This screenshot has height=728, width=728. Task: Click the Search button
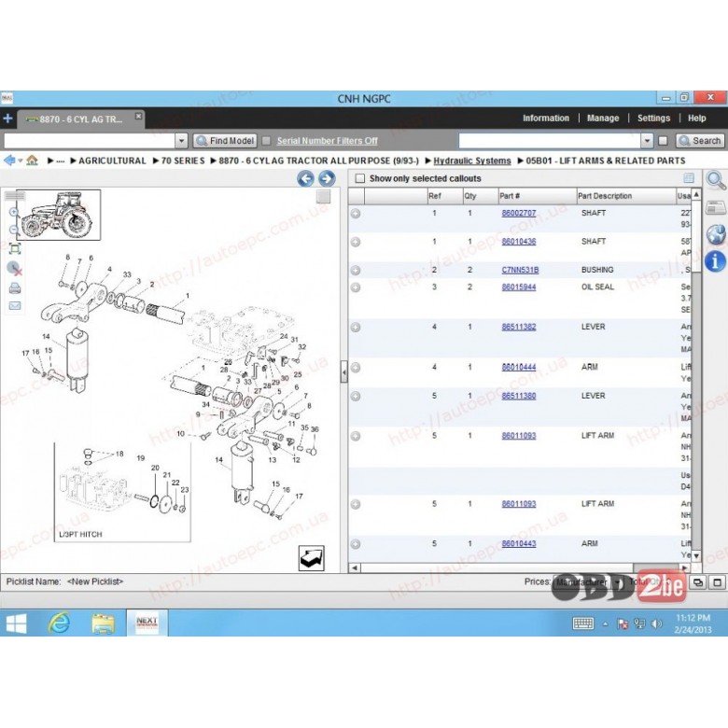(x=700, y=141)
